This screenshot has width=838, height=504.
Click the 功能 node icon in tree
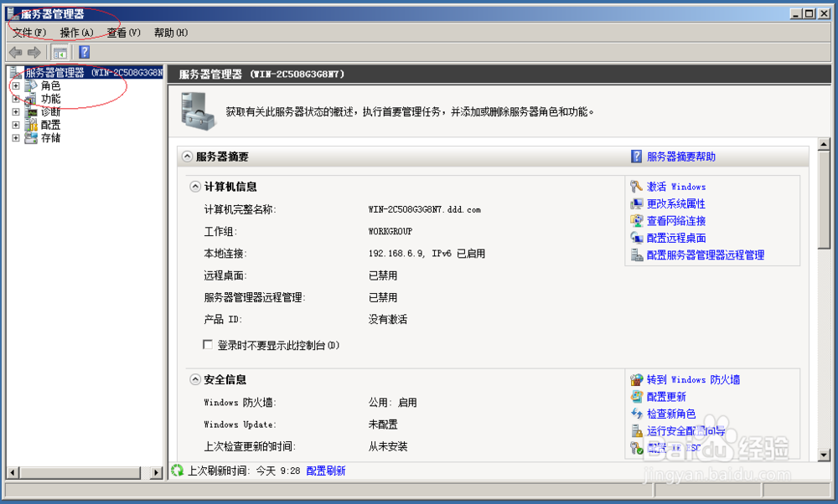click(32, 99)
